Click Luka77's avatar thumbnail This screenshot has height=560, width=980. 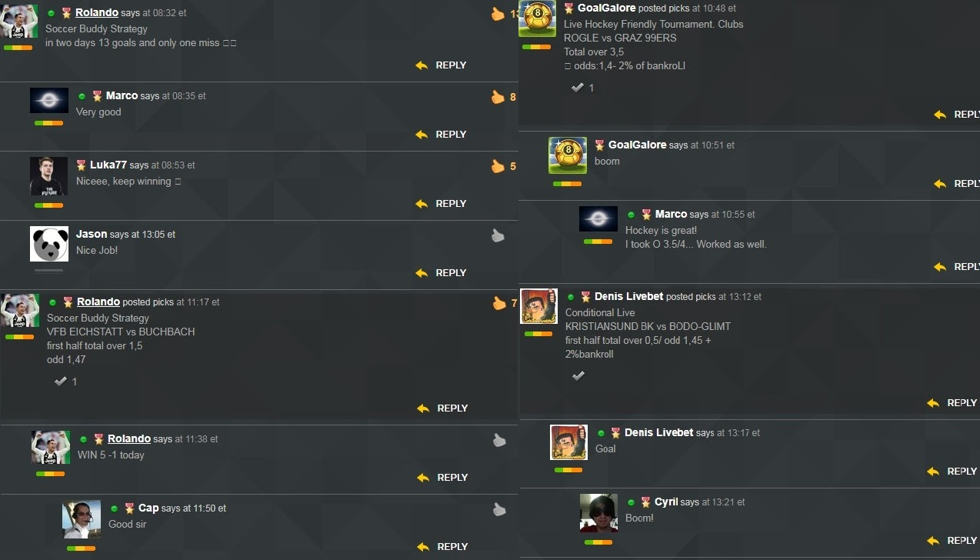49,176
